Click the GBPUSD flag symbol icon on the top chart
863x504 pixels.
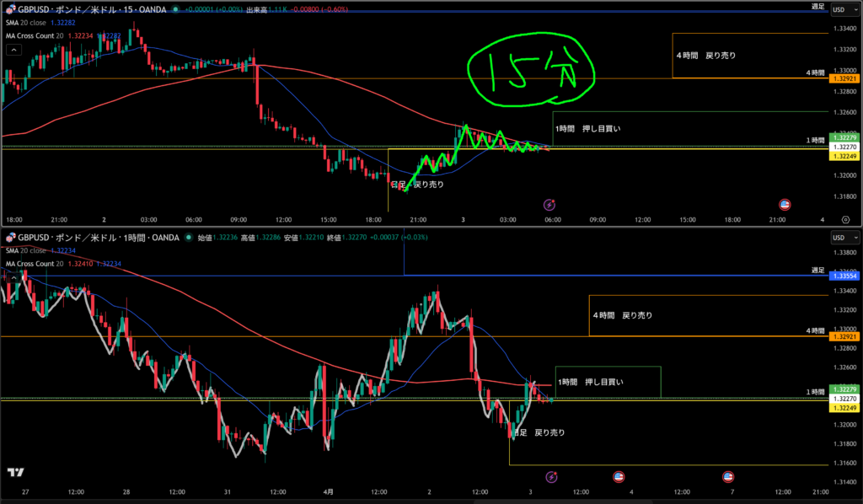11,9
